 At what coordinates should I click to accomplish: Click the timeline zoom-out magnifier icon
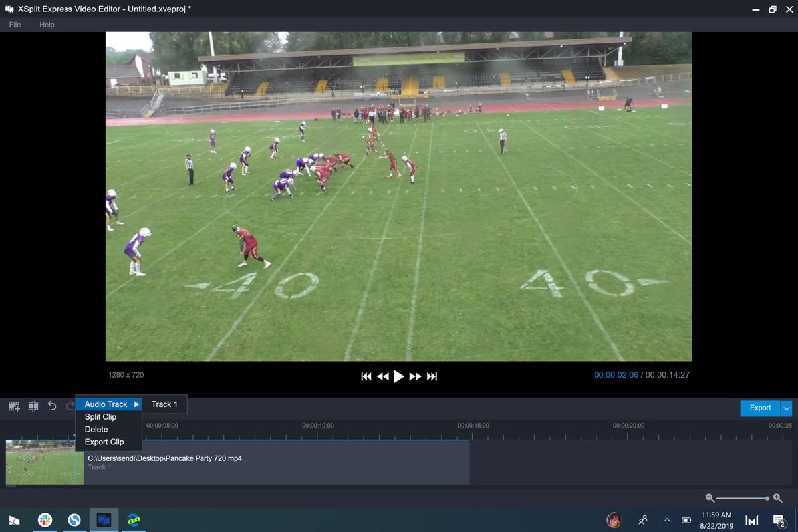click(x=710, y=497)
